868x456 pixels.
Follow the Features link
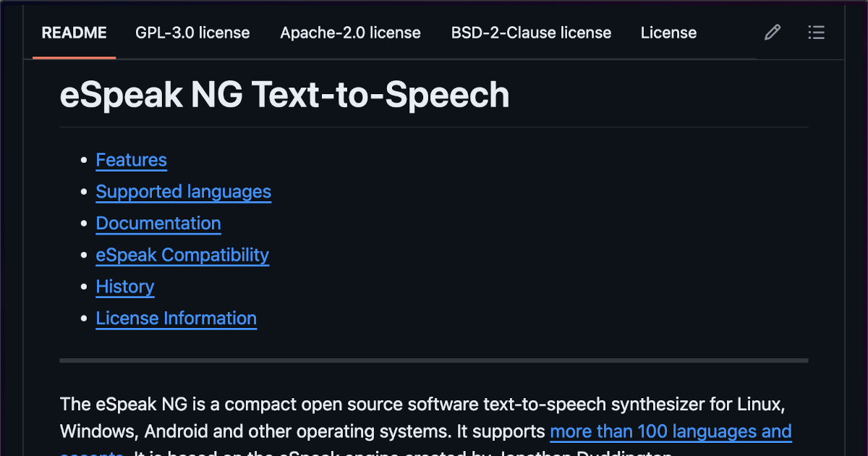tap(131, 160)
